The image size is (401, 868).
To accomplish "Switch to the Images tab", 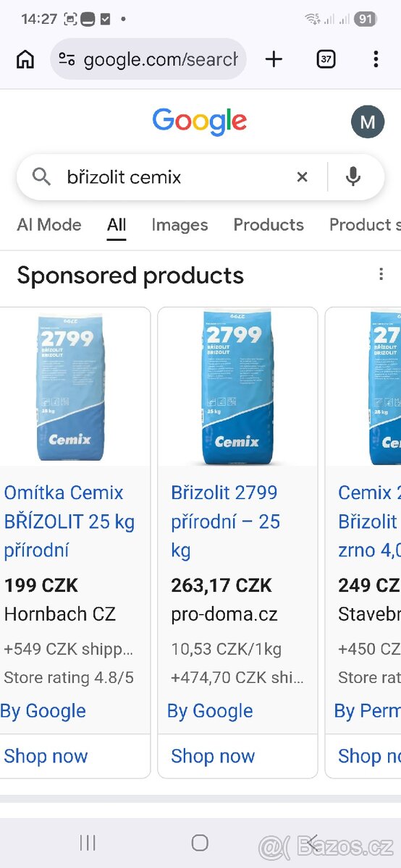I will click(180, 225).
